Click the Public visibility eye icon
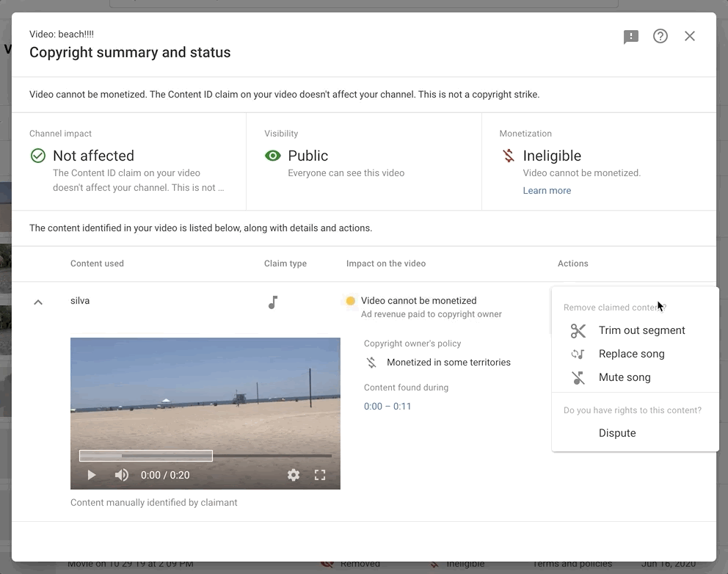Viewport: 728px width, 574px height. [x=272, y=156]
